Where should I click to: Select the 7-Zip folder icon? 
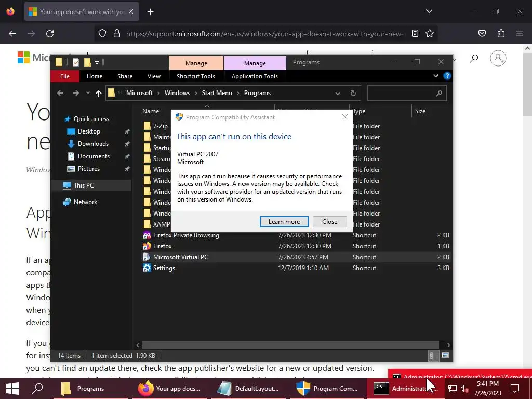point(147,126)
